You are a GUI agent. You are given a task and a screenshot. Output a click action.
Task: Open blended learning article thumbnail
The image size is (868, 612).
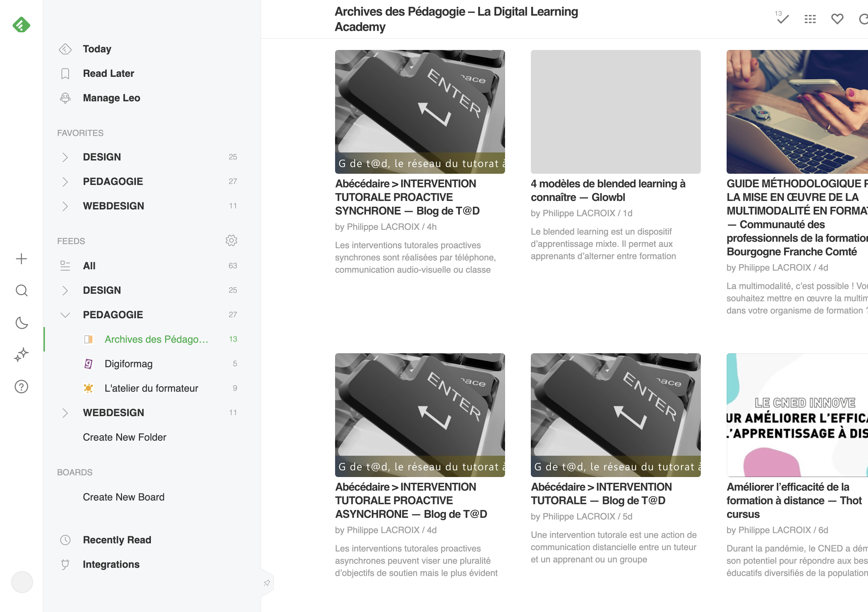[615, 112]
